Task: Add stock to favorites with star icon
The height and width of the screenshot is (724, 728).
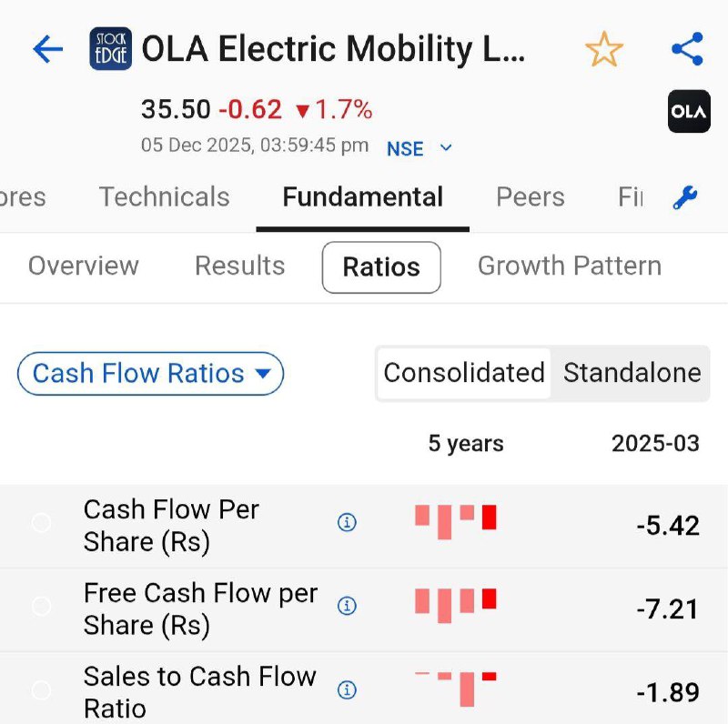Action: pos(603,49)
